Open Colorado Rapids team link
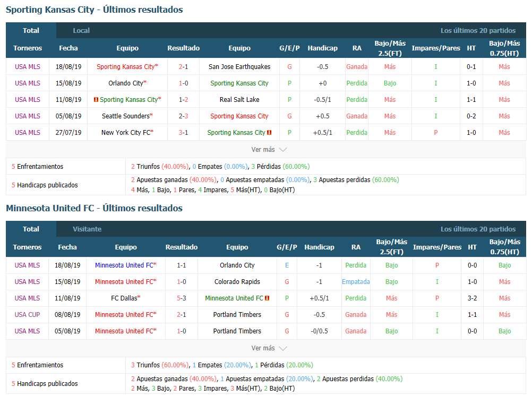Screen dimensions: 532x396 [x=237, y=282]
